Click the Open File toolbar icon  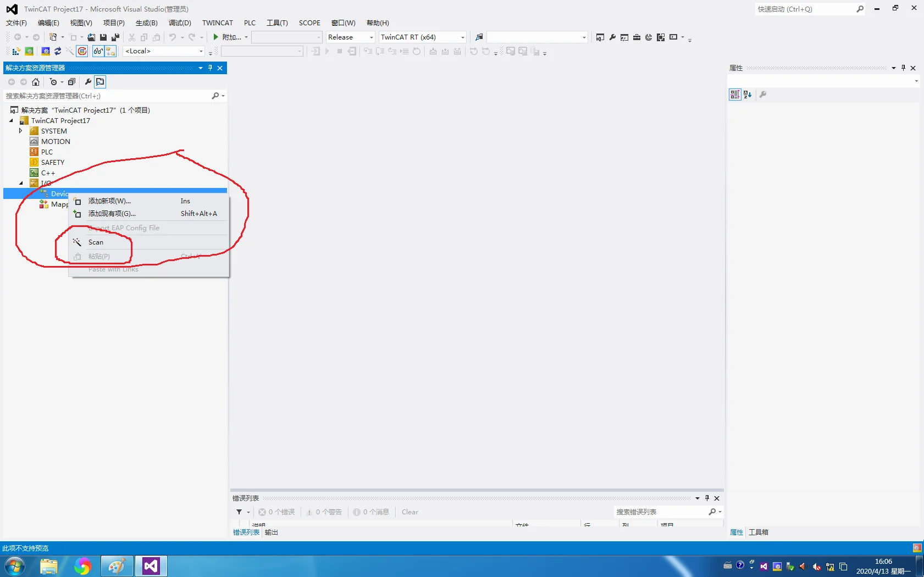point(91,37)
